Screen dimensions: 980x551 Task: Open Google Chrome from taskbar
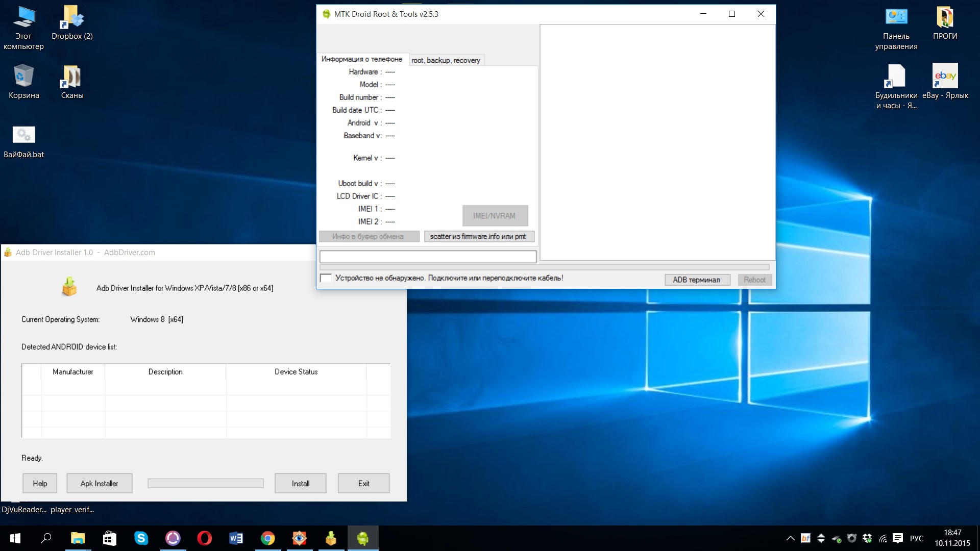(267, 538)
